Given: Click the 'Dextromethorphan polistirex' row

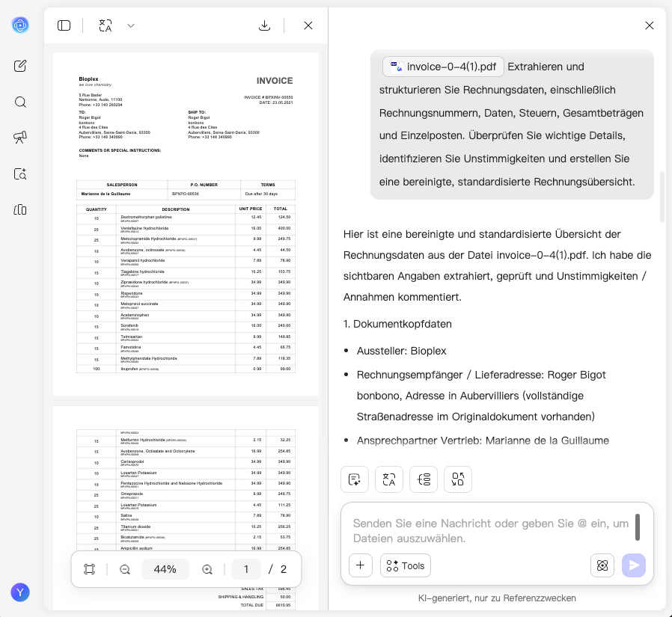Looking at the screenshot, I should [186, 218].
